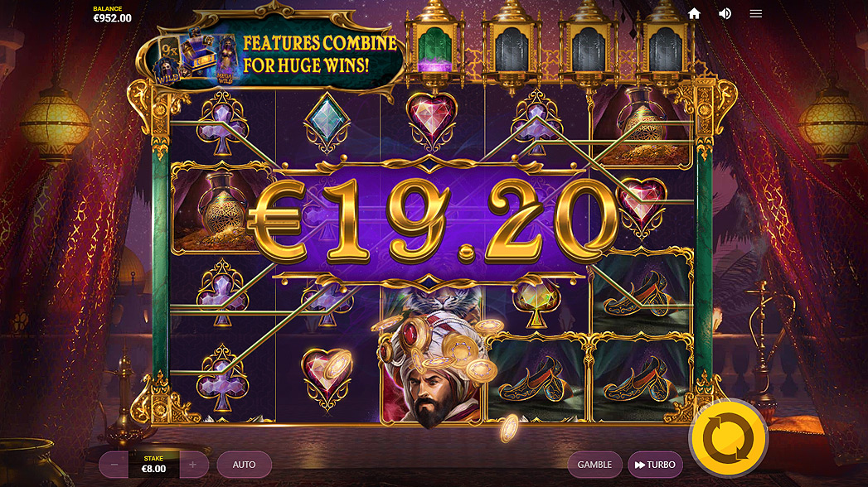
Task: Click the AUTO button
Action: pyautogui.click(x=244, y=465)
